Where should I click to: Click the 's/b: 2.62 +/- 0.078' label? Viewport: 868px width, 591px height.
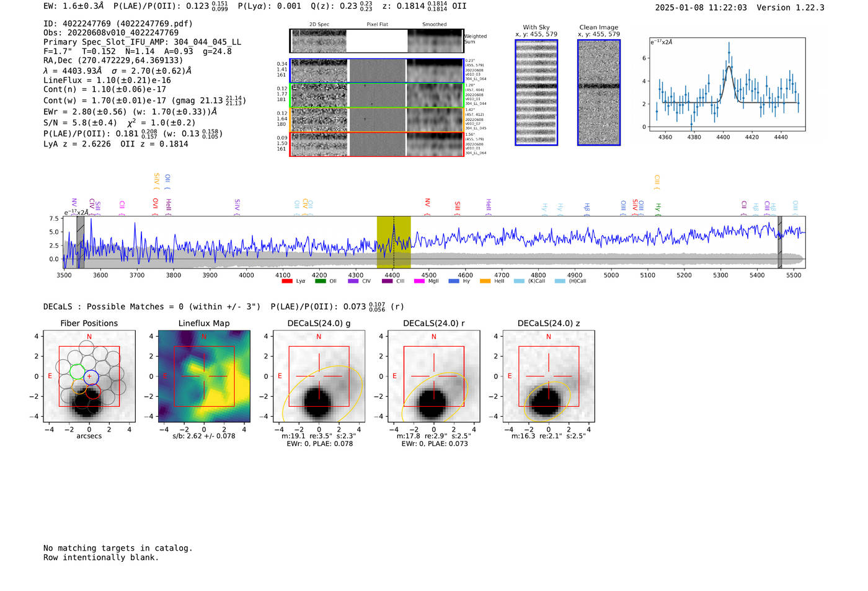click(x=204, y=436)
